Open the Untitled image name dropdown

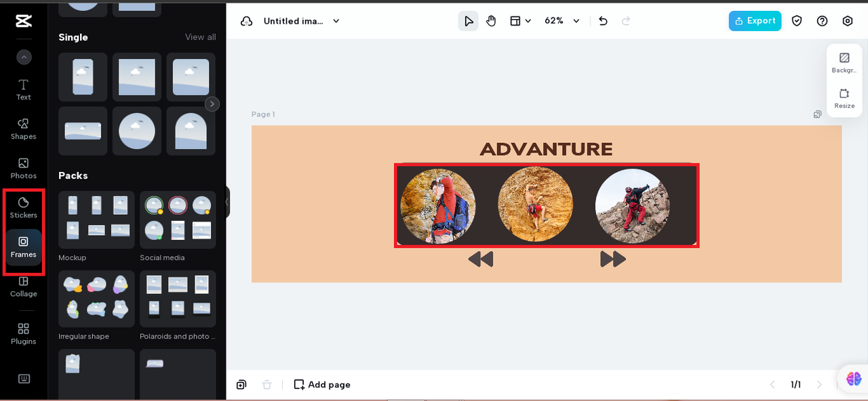[x=302, y=21]
